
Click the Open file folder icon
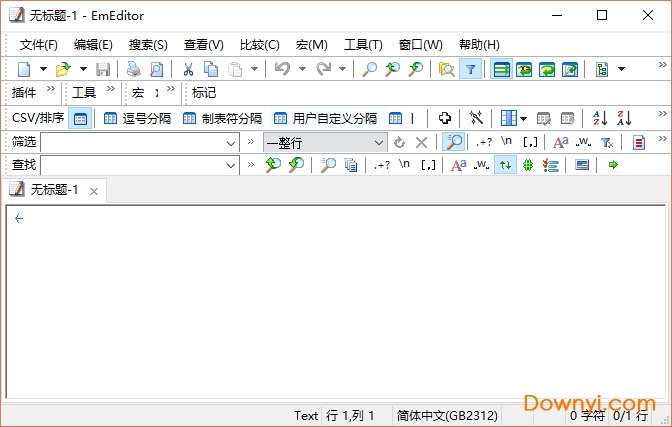63,69
